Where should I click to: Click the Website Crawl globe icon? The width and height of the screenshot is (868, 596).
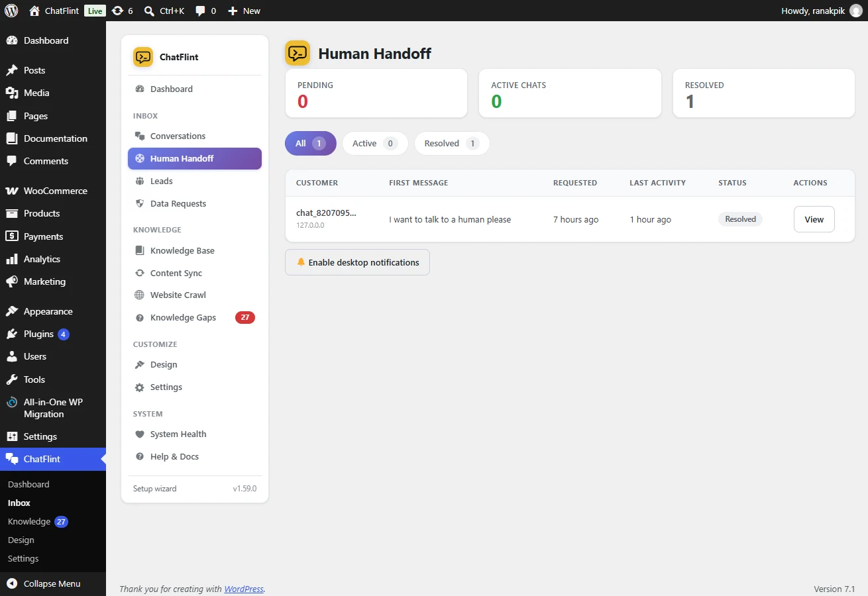pyautogui.click(x=140, y=295)
